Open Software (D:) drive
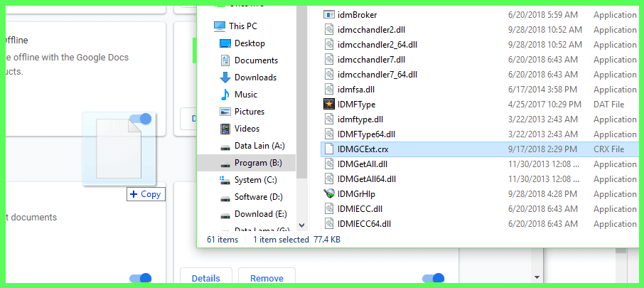The height and width of the screenshot is (288, 644). tap(258, 197)
